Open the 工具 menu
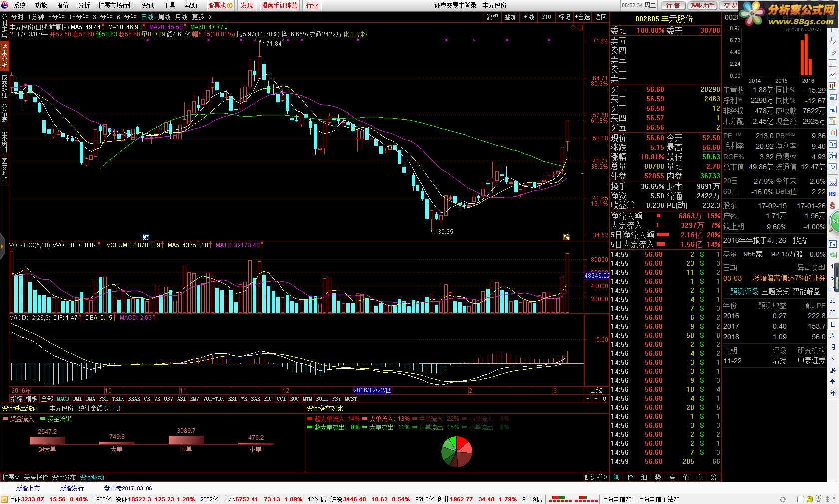Viewport: 839px width, 504px height. tap(170, 5)
